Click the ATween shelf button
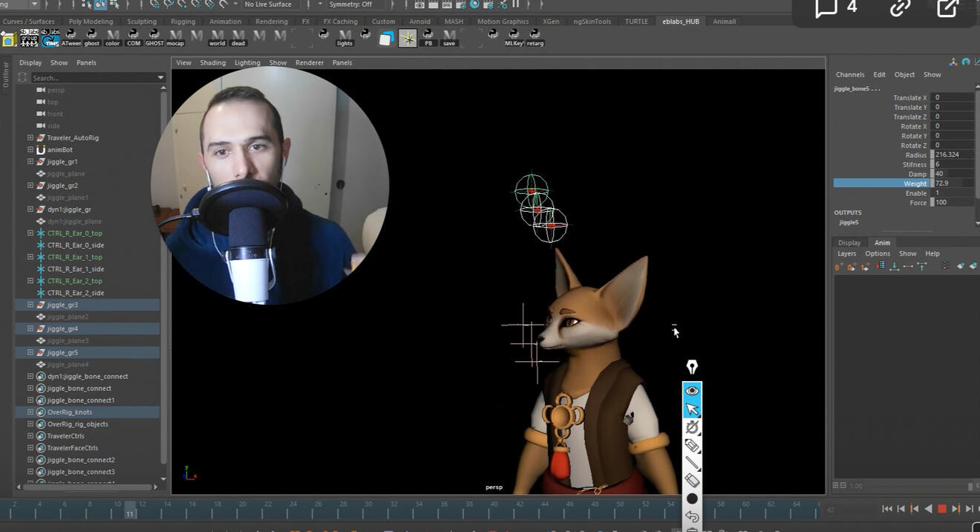 tap(71, 37)
